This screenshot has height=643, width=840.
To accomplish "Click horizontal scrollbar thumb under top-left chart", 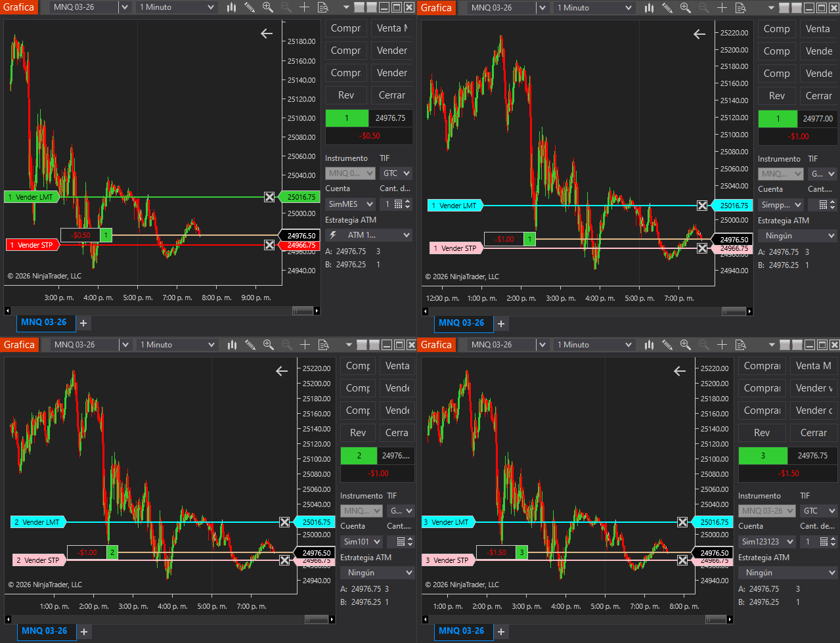I will (x=303, y=311).
